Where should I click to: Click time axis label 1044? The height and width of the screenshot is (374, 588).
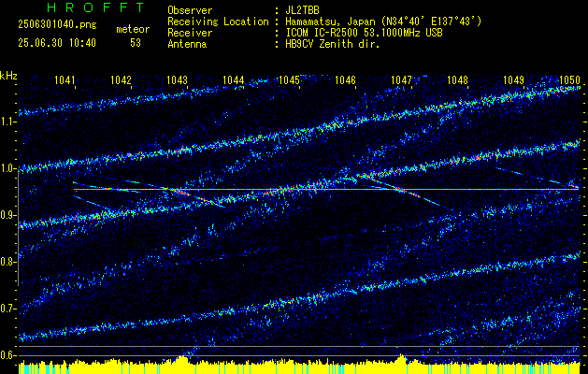(234, 80)
